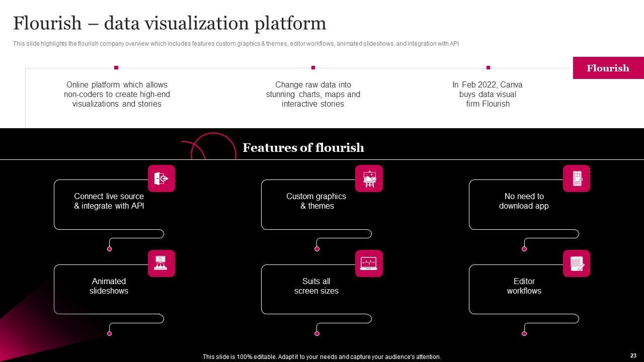
Task: Click the 'Features of flourish' heading
Action: point(303,148)
